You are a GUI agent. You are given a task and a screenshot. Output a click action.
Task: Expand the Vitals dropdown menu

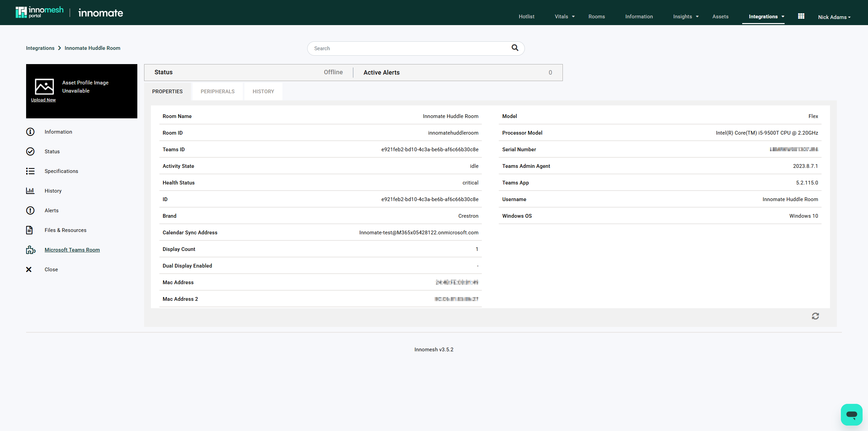coord(565,17)
